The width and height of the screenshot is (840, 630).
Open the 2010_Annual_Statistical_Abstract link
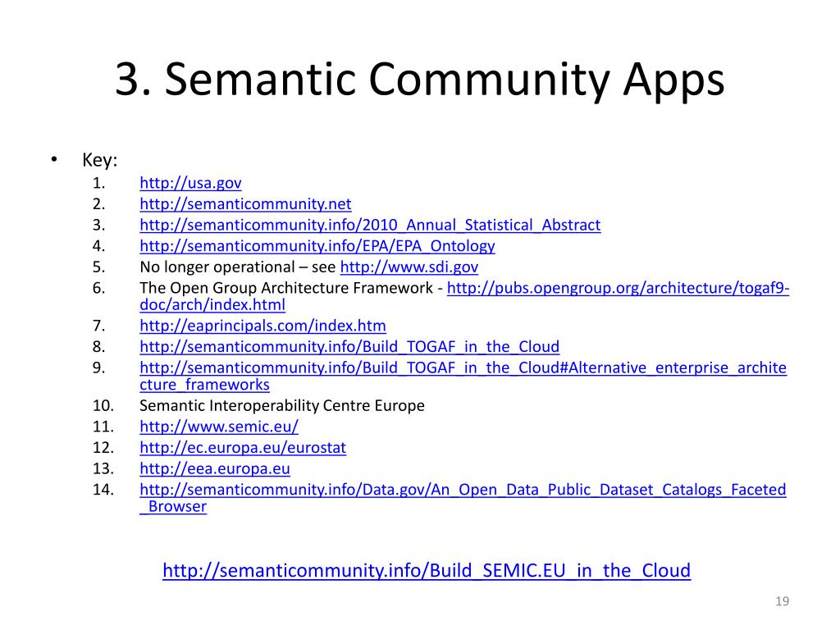(x=370, y=225)
